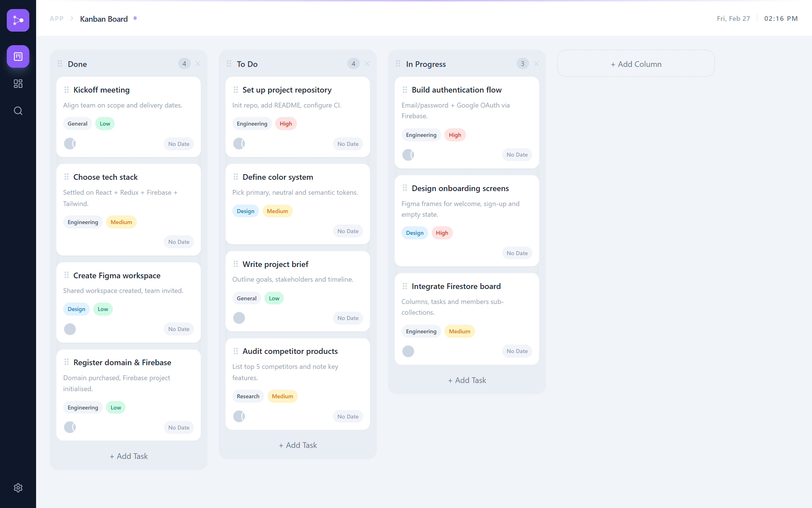Image resolution: width=812 pixels, height=508 pixels.
Task: Open the Kickoff meeting card title
Action: (101, 90)
